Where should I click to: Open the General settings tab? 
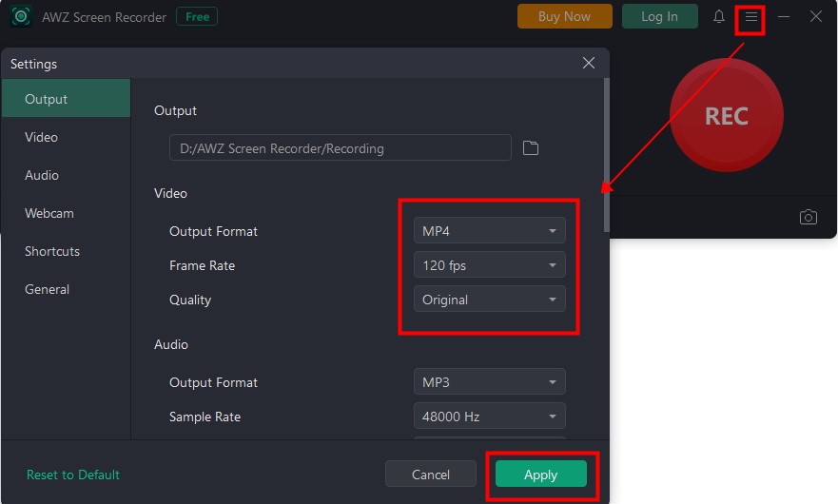[66, 289]
